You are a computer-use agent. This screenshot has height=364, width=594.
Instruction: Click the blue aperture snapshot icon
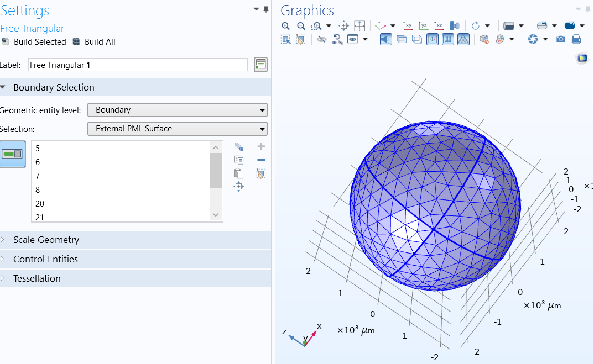coord(533,39)
